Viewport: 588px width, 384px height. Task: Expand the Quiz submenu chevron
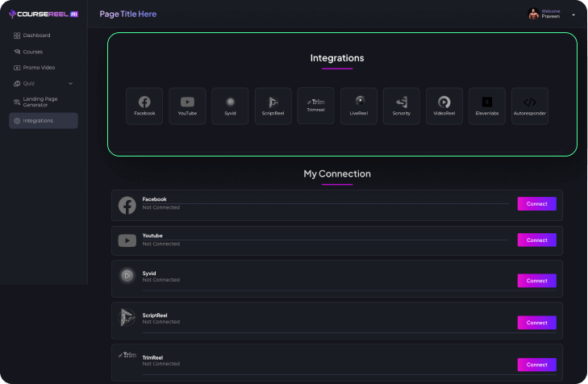[x=70, y=83]
